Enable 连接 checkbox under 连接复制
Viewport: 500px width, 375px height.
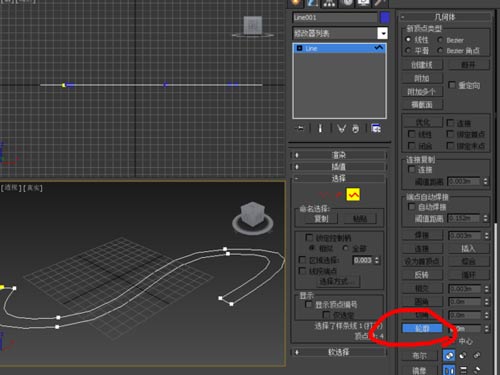[411, 170]
